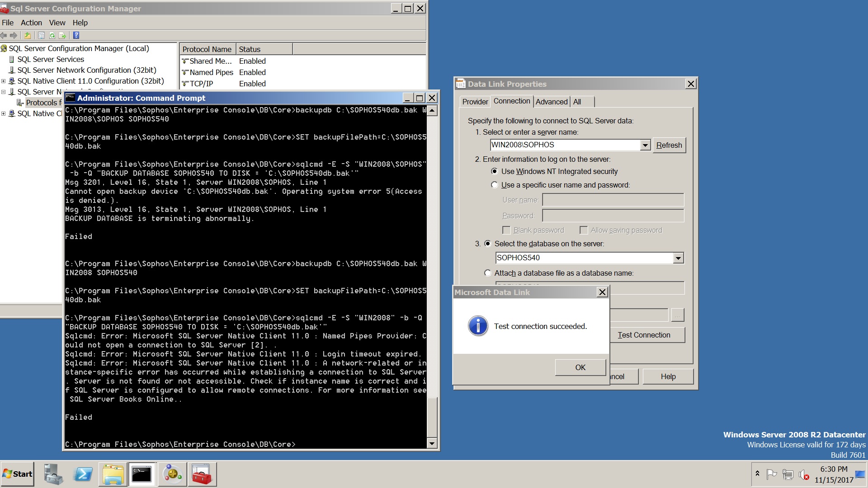Toggle Allow saving password checkbox
The width and height of the screenshot is (868, 488).
click(584, 230)
